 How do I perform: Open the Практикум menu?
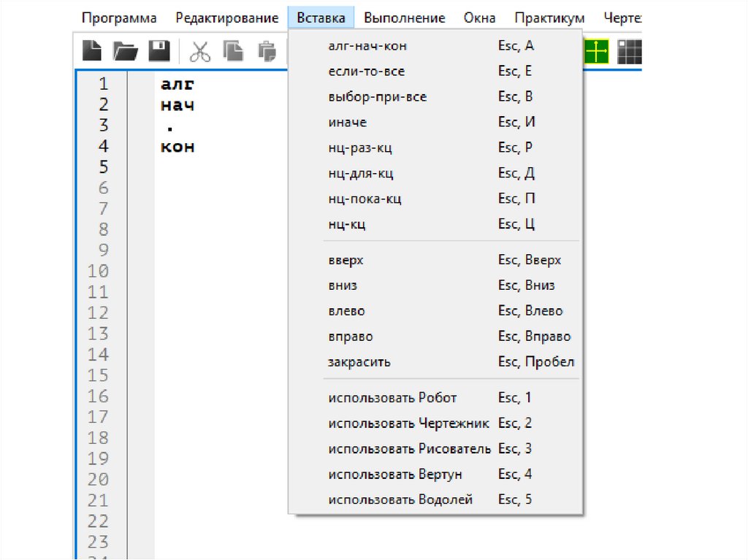pyautogui.click(x=549, y=18)
